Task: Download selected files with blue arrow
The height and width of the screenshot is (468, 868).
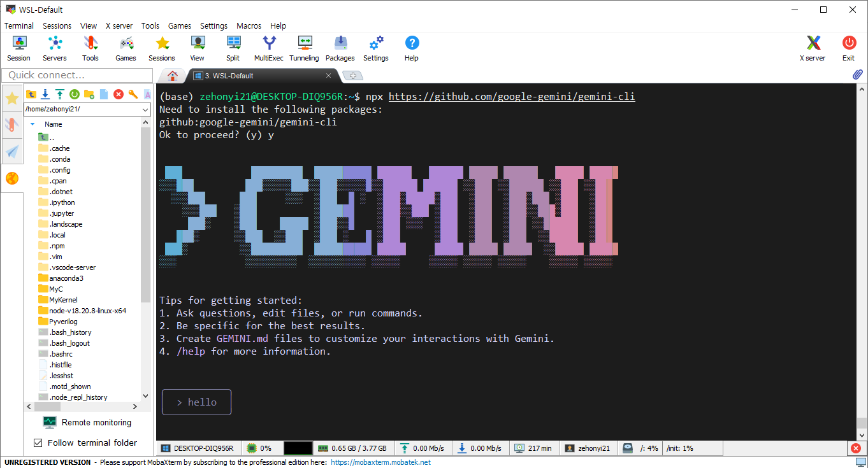Action: pyautogui.click(x=45, y=94)
